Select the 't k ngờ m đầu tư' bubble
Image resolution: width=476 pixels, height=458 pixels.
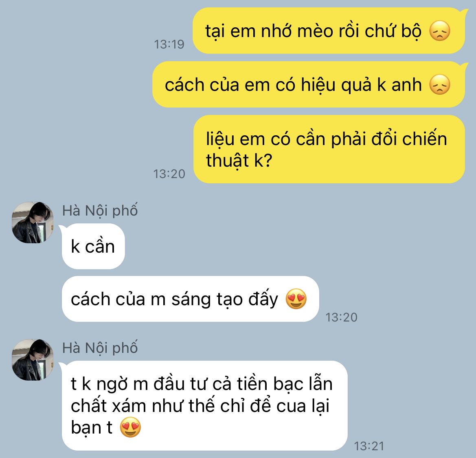204,405
